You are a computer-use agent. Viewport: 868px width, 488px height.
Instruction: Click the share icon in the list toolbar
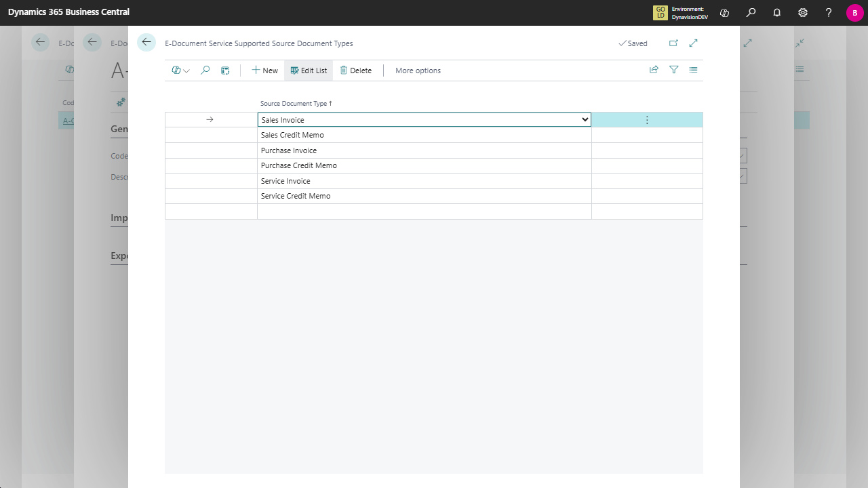pos(654,70)
